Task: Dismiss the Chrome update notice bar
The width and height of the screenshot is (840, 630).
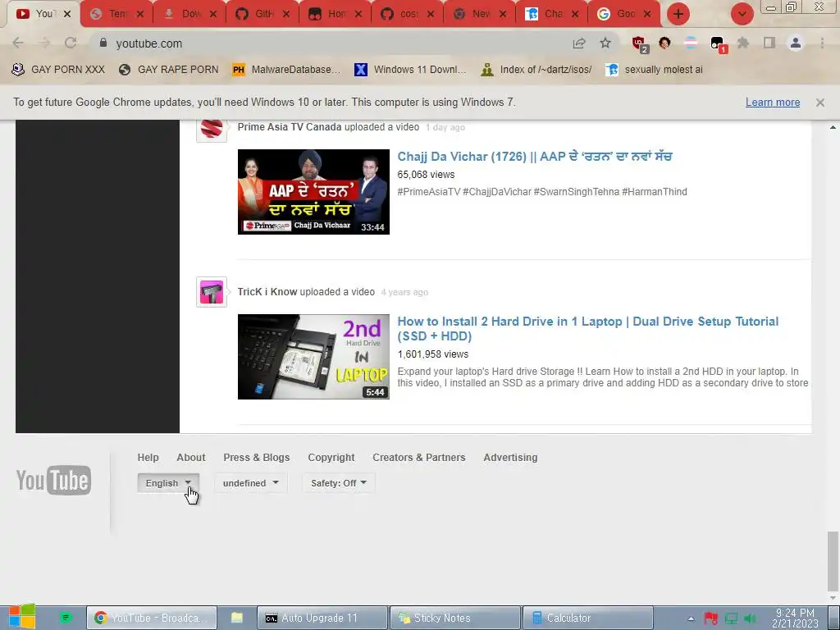Action: [820, 103]
